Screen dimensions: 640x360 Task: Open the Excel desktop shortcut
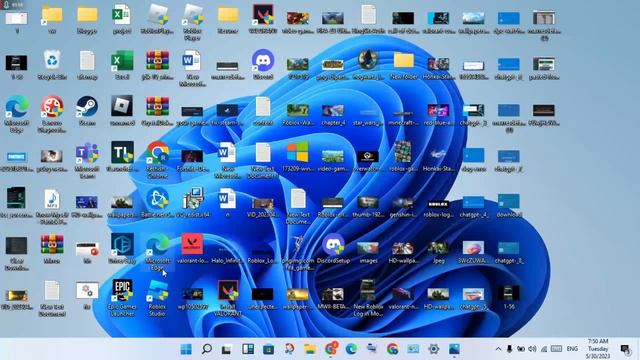(x=122, y=64)
